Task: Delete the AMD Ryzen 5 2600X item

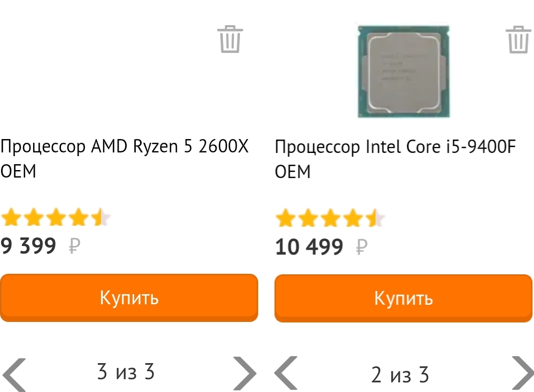Action: point(230,39)
